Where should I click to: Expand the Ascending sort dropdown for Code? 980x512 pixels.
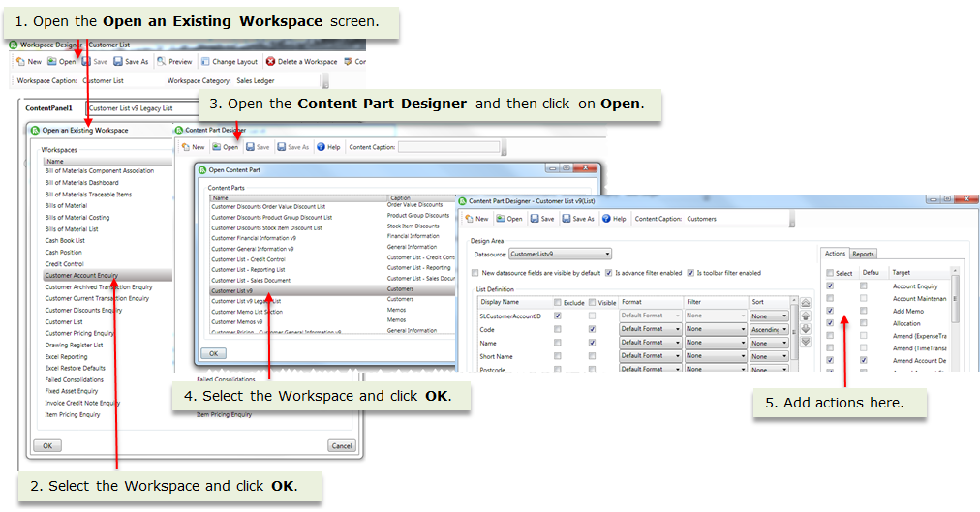pyautogui.click(x=771, y=329)
